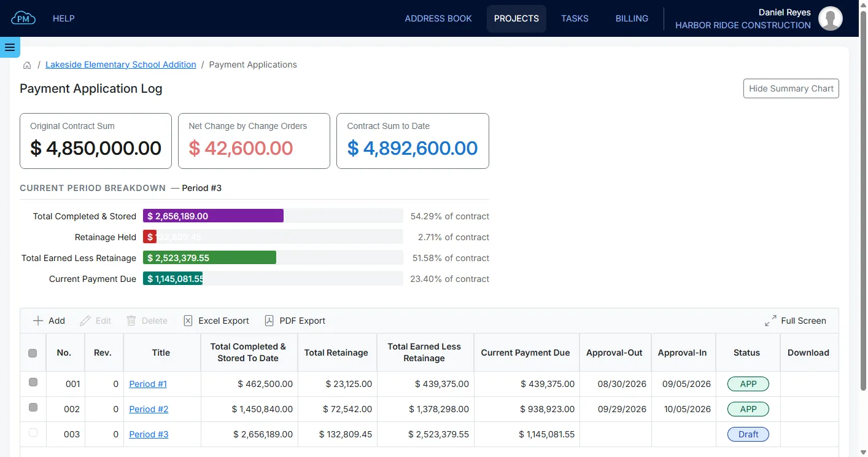Click the Net Change by Change Orders card
Screen dimensions: 868x457
254,141
